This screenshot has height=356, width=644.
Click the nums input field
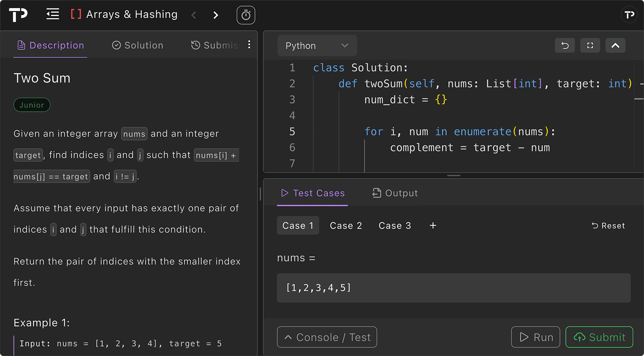(x=453, y=288)
